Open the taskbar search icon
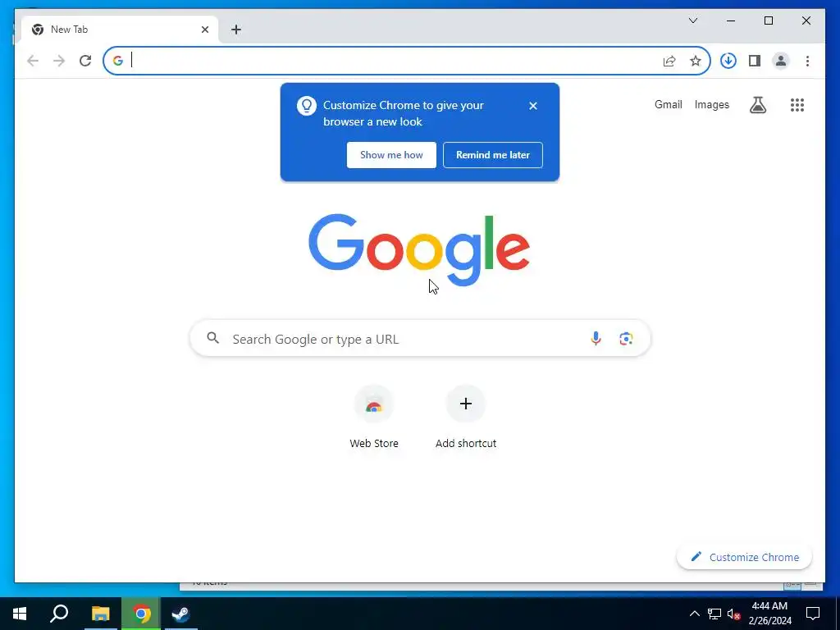Screen dimensions: 840x630 (x=59, y=614)
